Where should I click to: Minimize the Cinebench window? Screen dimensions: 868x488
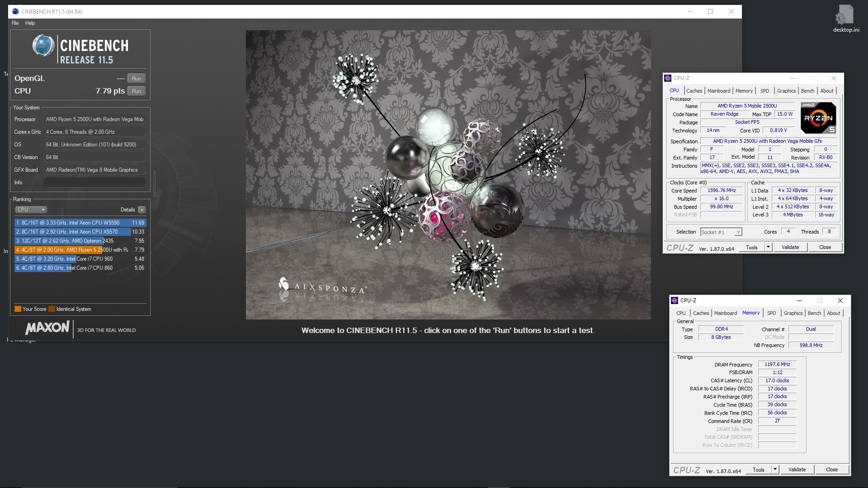pyautogui.click(x=690, y=11)
